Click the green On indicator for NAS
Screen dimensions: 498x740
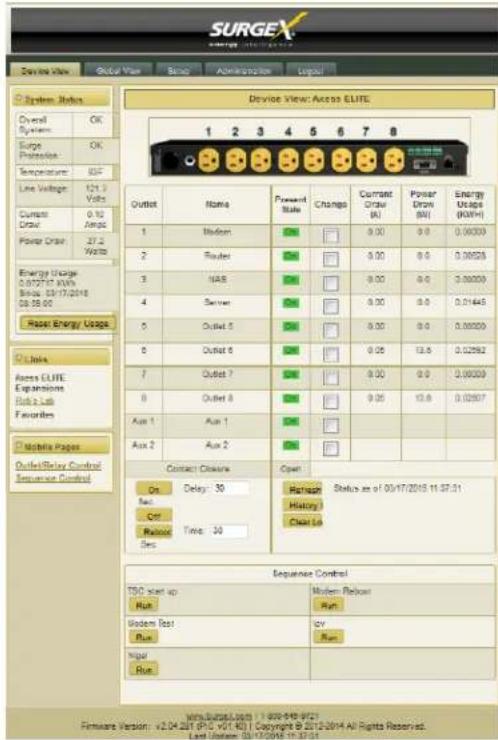pos(291,279)
